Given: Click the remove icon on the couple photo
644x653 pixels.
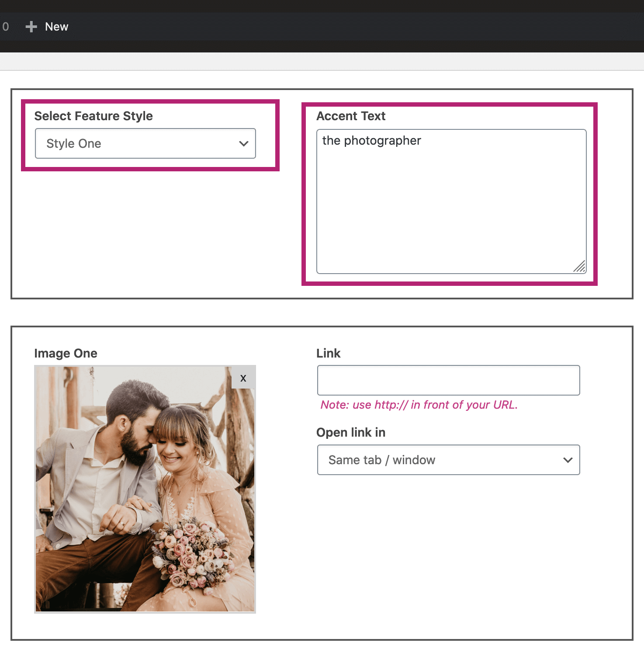Looking at the screenshot, I should [243, 378].
